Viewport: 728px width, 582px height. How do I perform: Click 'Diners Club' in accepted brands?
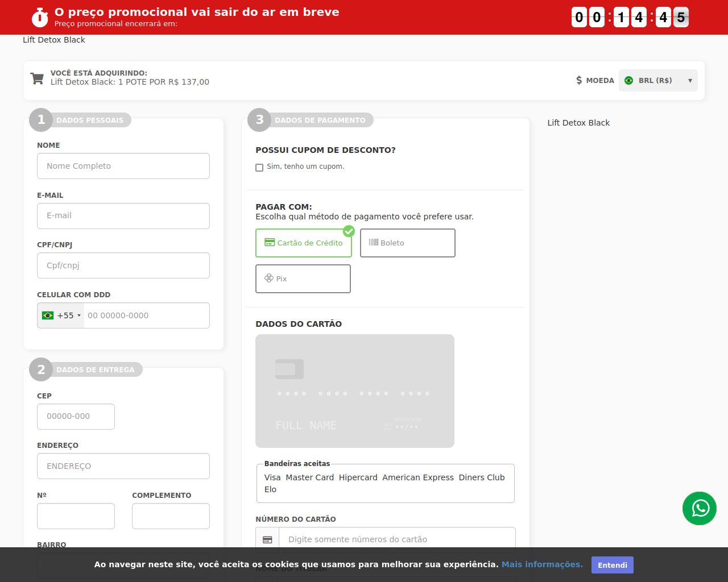(482, 477)
